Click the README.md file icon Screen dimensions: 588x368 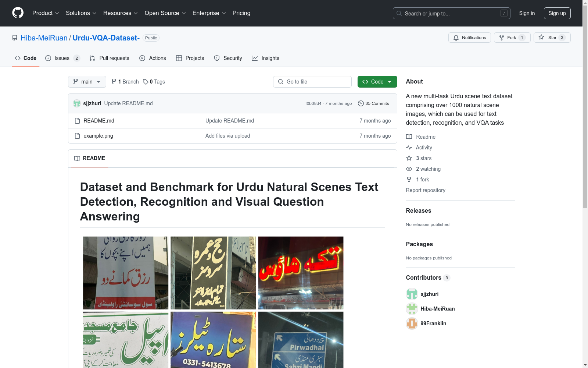pos(77,121)
